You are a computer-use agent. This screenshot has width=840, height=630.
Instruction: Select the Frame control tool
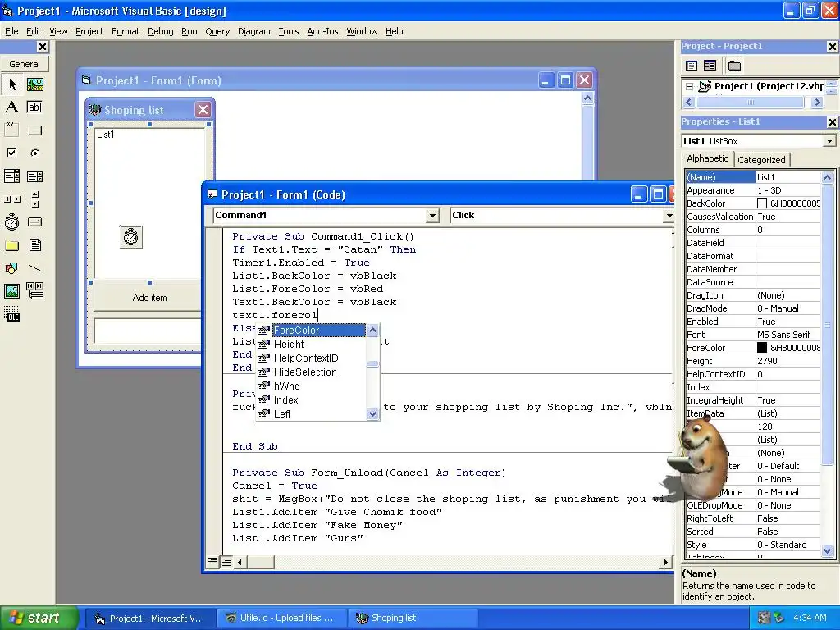(12, 130)
